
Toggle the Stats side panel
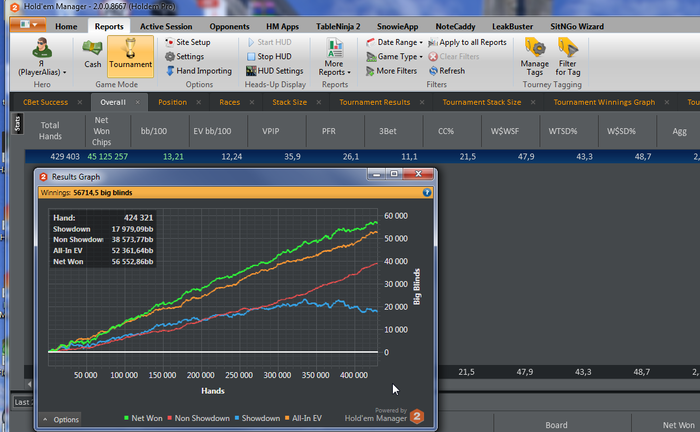(x=17, y=124)
